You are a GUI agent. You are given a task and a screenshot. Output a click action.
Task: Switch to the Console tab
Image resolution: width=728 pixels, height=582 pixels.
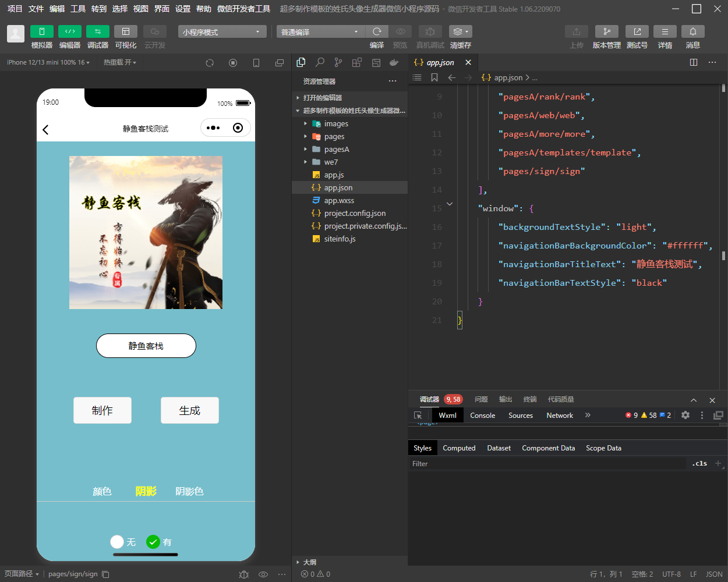tap(482, 416)
